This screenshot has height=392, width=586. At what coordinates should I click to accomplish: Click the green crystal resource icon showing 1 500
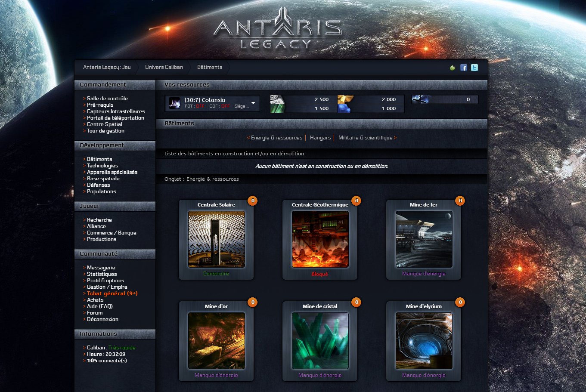tap(278, 108)
